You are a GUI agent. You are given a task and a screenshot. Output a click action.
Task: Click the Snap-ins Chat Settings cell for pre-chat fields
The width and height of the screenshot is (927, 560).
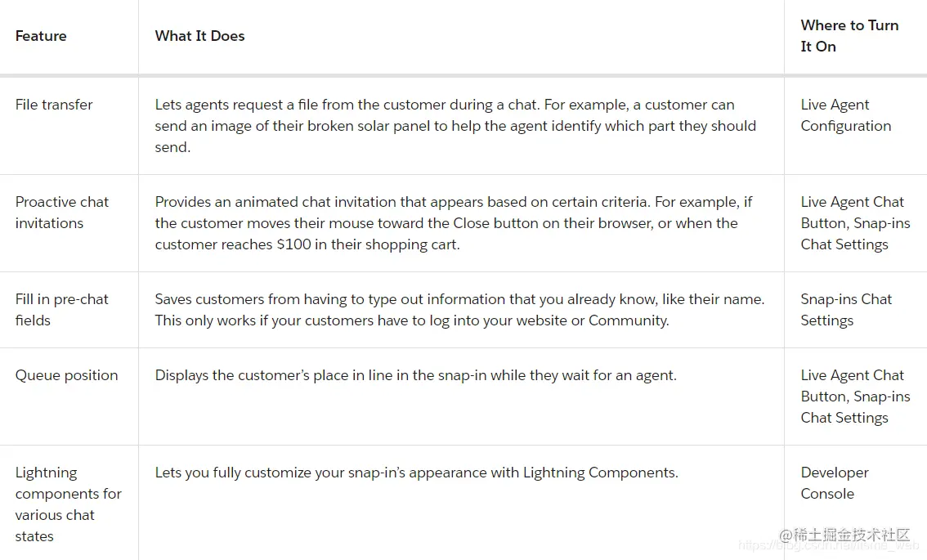point(846,310)
